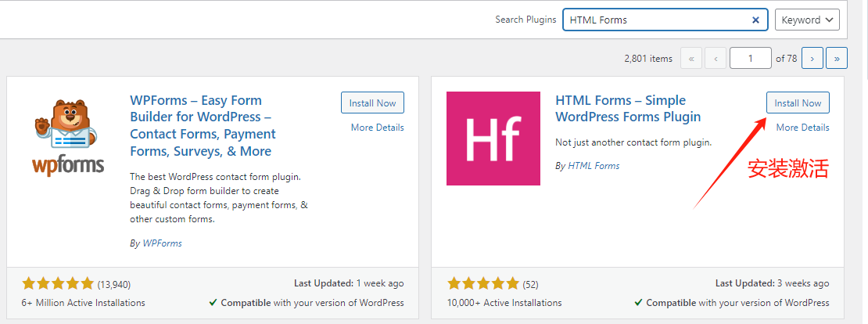868x324 pixels.
Task: Go to the previous page of results
Action: click(715, 58)
